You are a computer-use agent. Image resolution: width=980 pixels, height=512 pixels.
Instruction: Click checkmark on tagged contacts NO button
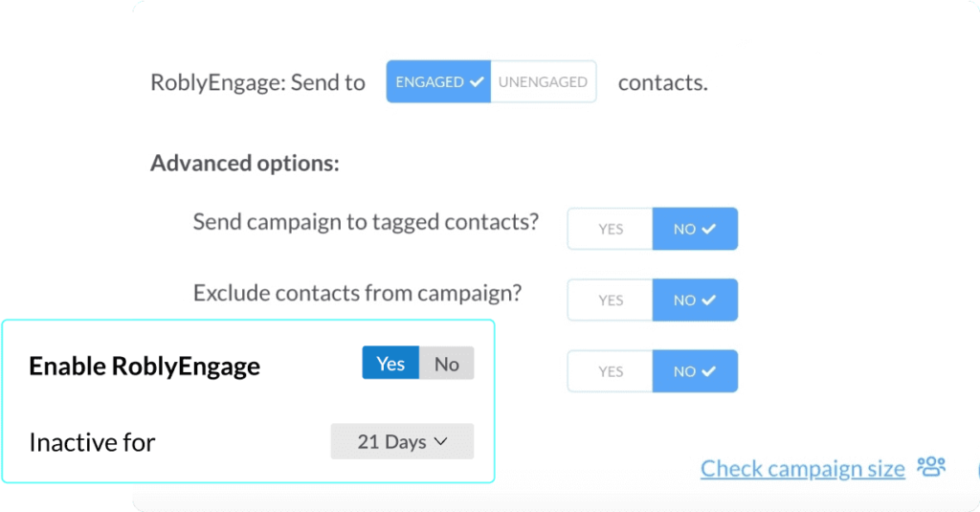tap(709, 229)
